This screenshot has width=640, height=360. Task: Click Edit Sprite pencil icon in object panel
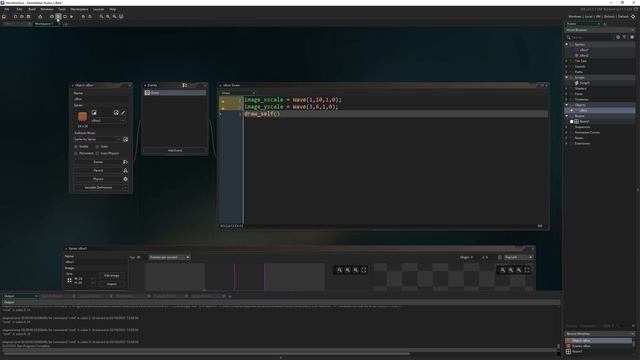[123, 113]
